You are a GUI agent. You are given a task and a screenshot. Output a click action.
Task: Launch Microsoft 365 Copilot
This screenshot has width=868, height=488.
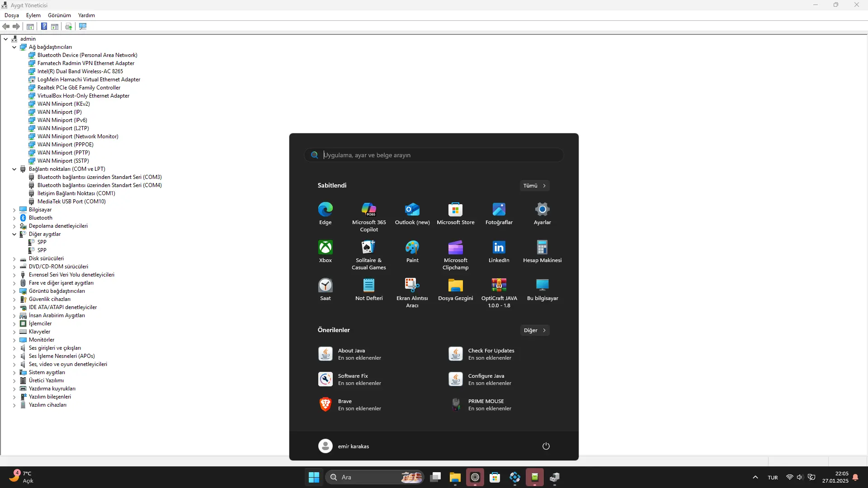tap(369, 217)
